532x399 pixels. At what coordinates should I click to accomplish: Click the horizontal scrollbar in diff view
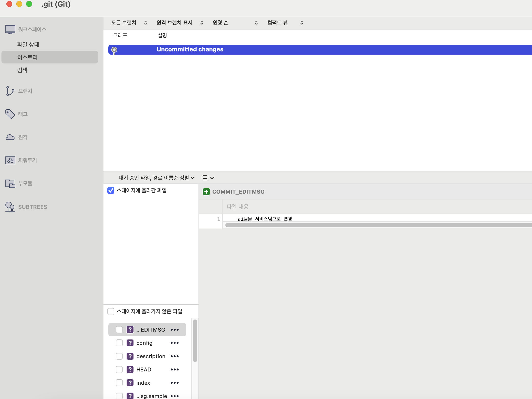point(369,225)
